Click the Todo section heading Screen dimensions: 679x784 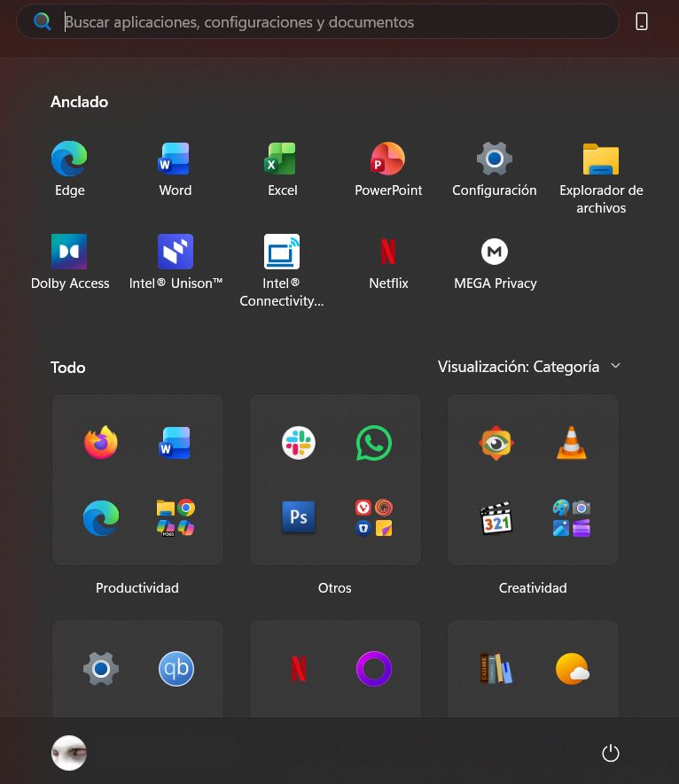pyautogui.click(x=68, y=368)
